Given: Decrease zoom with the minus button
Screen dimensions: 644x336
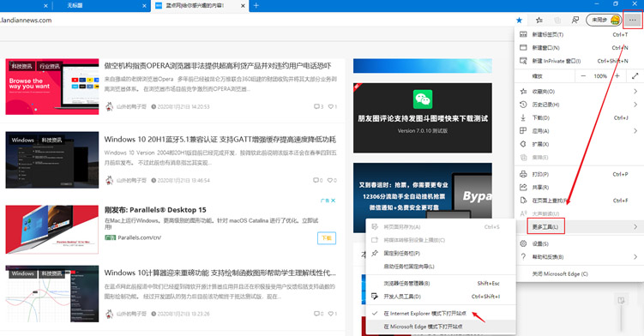Looking at the screenshot, I should (583, 76).
